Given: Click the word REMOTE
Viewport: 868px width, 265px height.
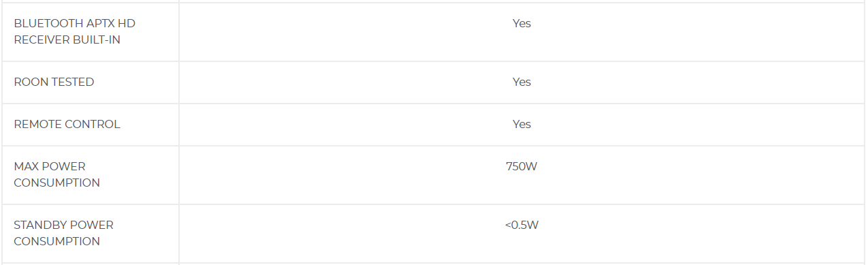Looking at the screenshot, I should pyautogui.click(x=37, y=124).
